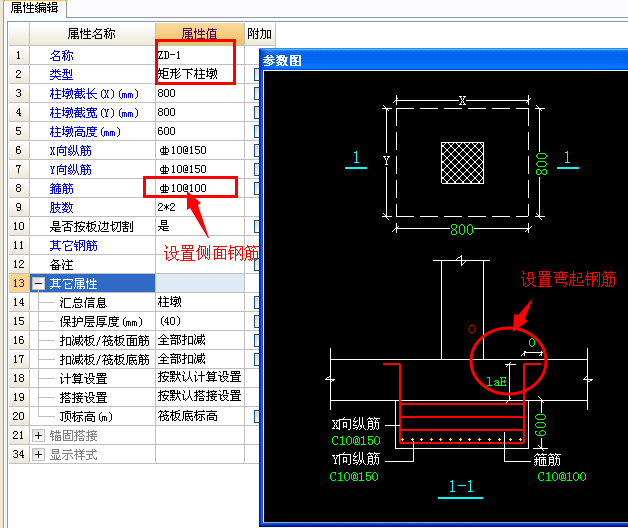Open the 汇总信息 value 柱墩
The width and height of the screenshot is (628, 528).
[x=199, y=302]
